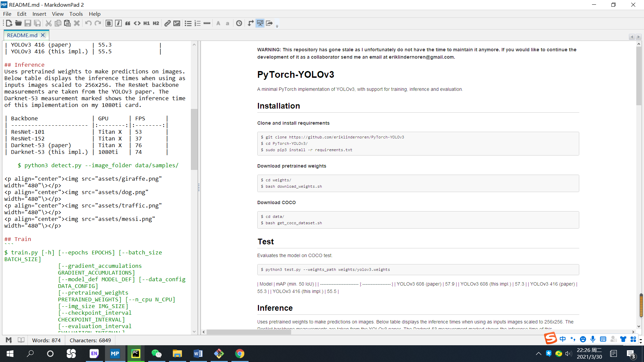The width and height of the screenshot is (644, 362).
Task: Click the preview horizontal scrollbar thumb
Action: pos(249,332)
